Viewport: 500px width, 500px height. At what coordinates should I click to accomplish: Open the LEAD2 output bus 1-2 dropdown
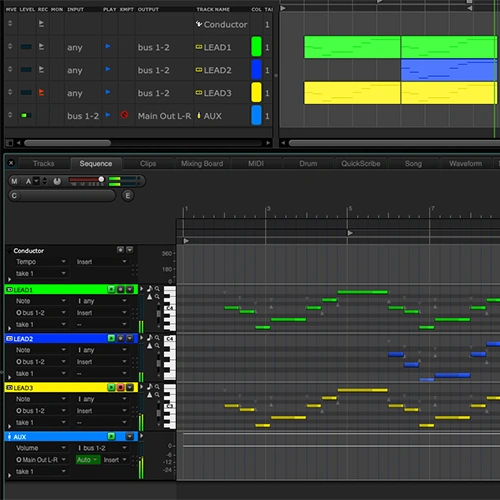[x=41, y=362]
